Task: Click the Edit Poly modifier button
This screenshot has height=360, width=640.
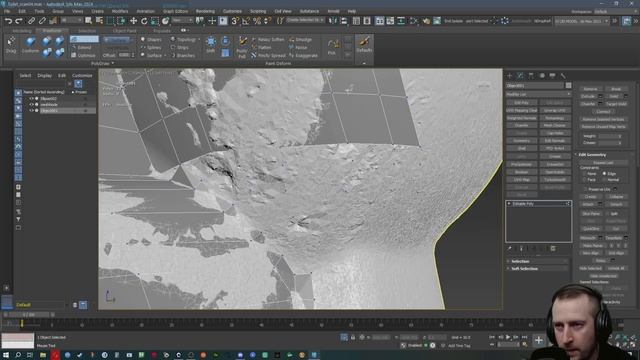Action: (x=522, y=102)
